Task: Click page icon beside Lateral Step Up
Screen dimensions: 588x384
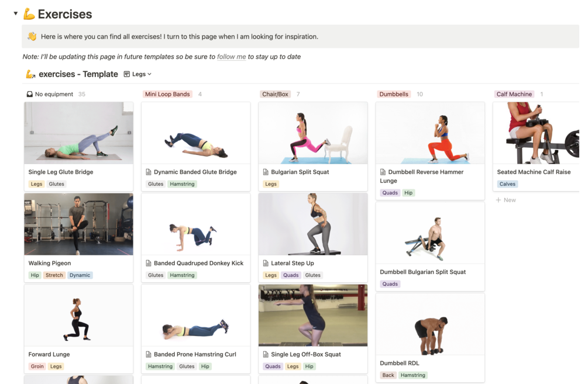Action: [266, 263]
